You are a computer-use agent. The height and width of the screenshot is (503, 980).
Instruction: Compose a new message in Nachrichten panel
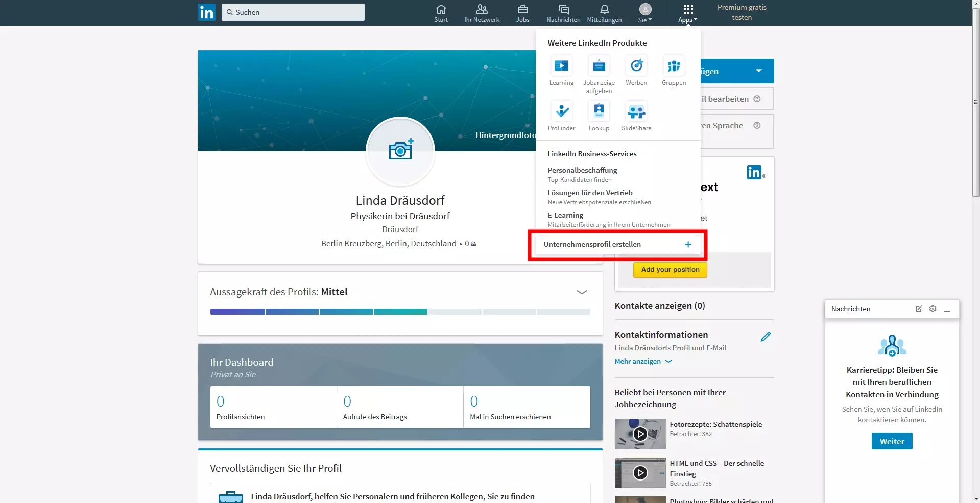point(919,309)
